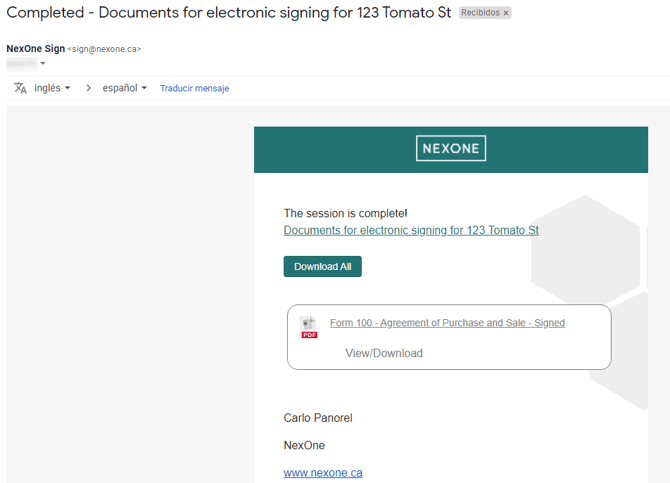Click the translate icon beside inglés
The image size is (670, 483).
point(20,88)
